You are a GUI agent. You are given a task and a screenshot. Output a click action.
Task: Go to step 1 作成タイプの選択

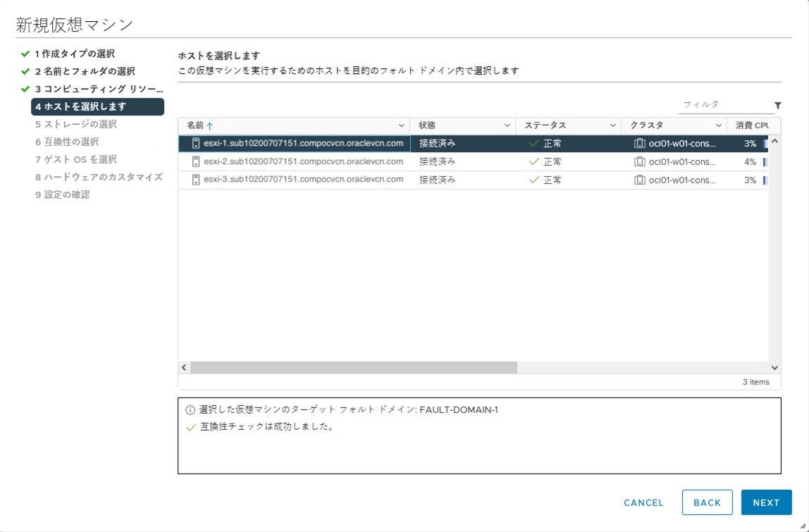pos(75,54)
